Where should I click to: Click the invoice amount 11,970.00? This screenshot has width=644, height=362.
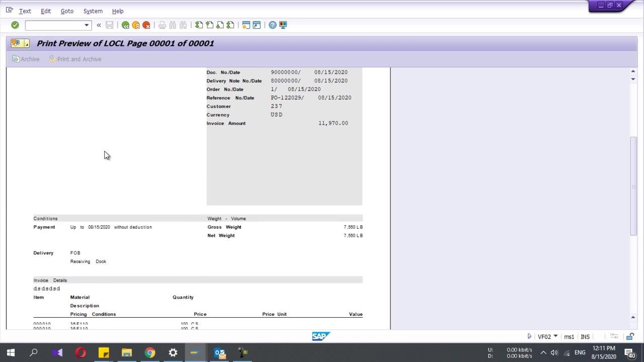pyautogui.click(x=333, y=123)
